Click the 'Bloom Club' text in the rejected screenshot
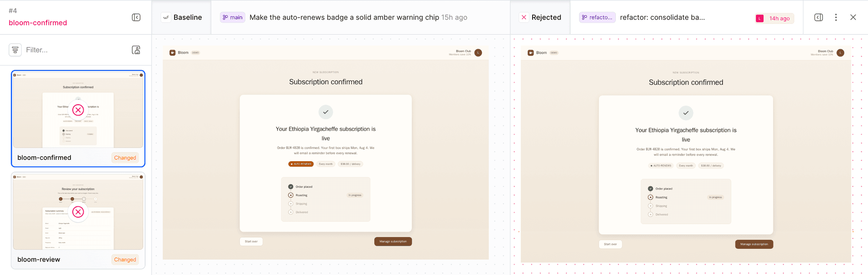This screenshot has height=275, width=868. 826,51
